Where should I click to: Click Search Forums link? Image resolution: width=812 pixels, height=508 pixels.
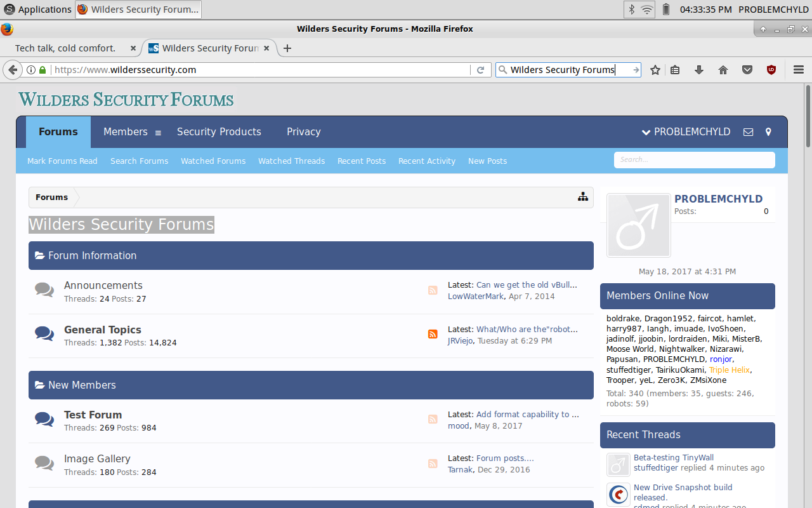[140, 161]
